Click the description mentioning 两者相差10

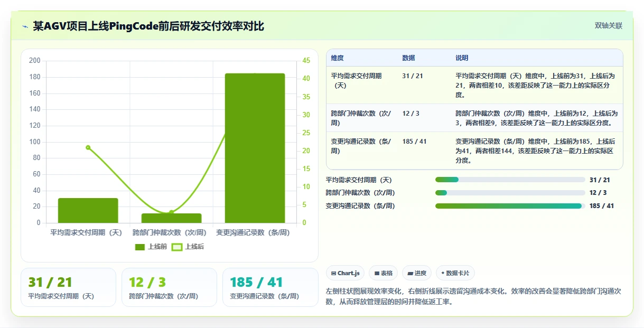pyautogui.click(x=536, y=86)
